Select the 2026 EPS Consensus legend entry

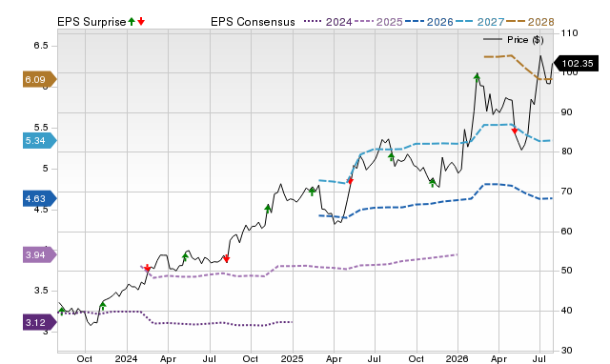point(429,22)
